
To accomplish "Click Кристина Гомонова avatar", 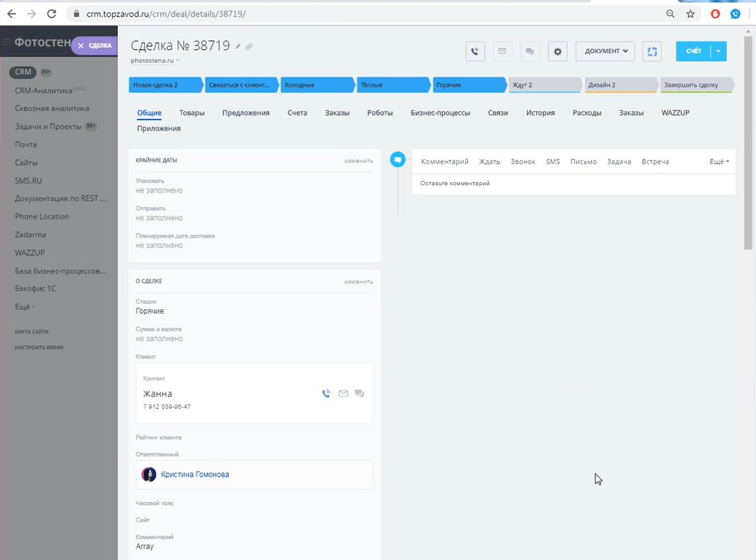I will (149, 475).
